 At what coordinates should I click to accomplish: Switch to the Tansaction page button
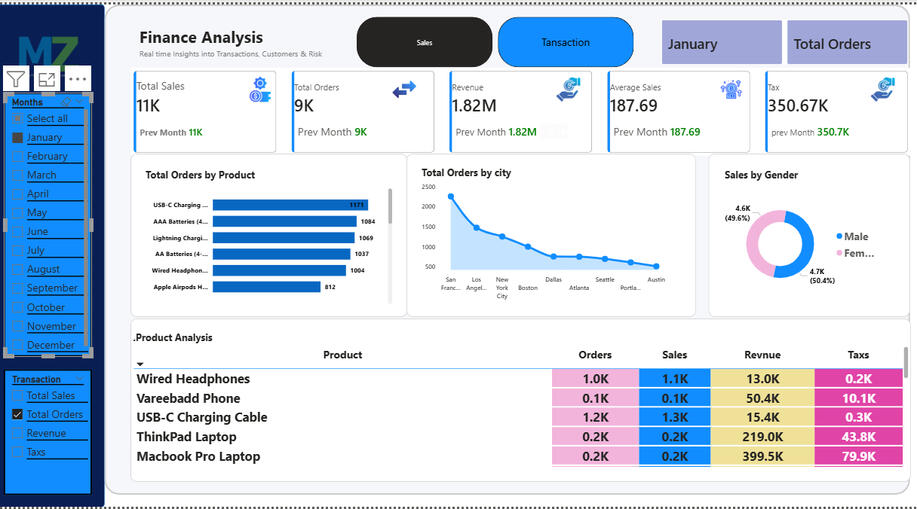click(566, 42)
